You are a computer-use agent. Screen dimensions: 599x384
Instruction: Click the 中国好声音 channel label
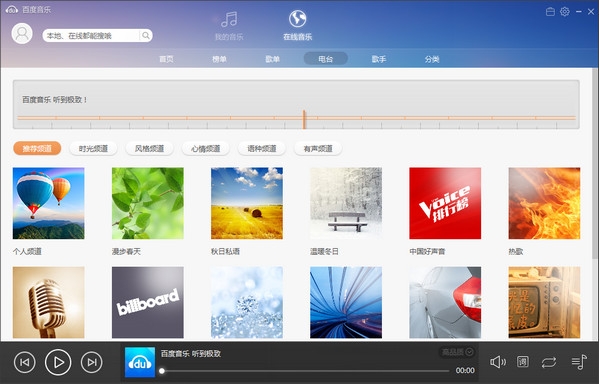[x=427, y=251]
